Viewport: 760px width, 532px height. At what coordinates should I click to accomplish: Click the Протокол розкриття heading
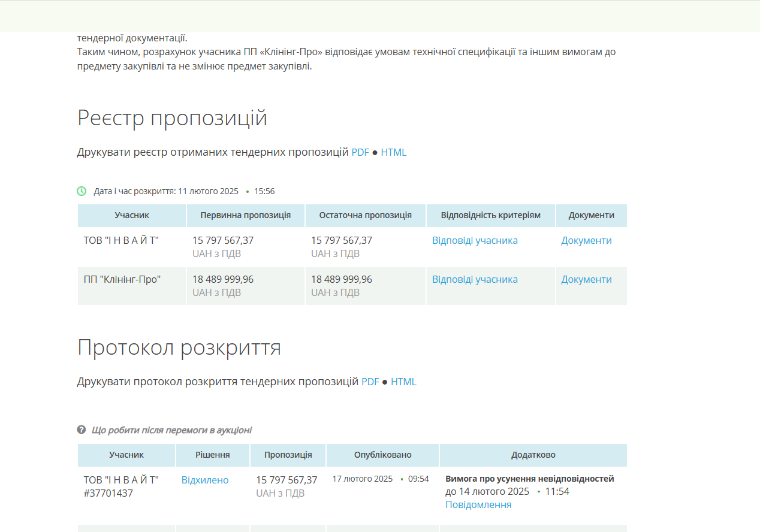[179, 347]
